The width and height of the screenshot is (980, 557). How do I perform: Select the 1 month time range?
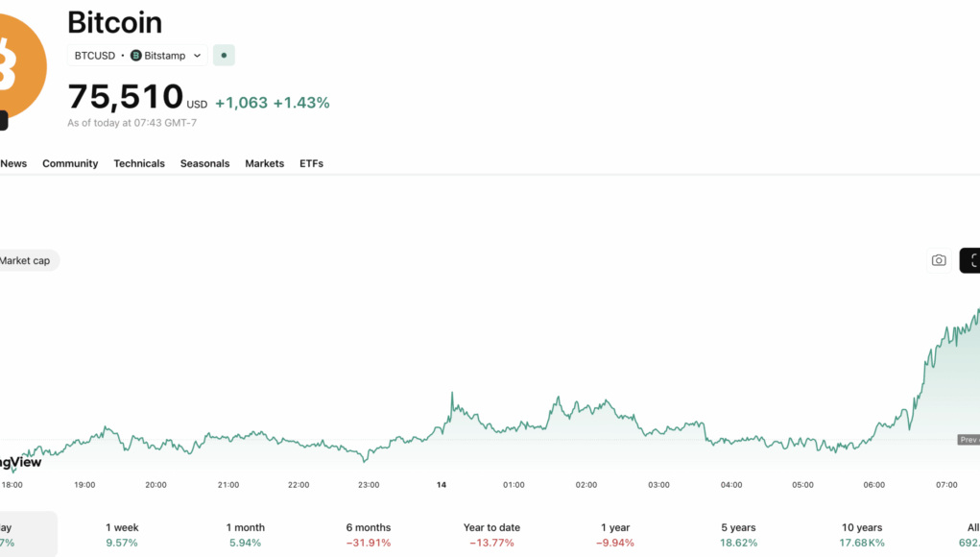pos(245,535)
